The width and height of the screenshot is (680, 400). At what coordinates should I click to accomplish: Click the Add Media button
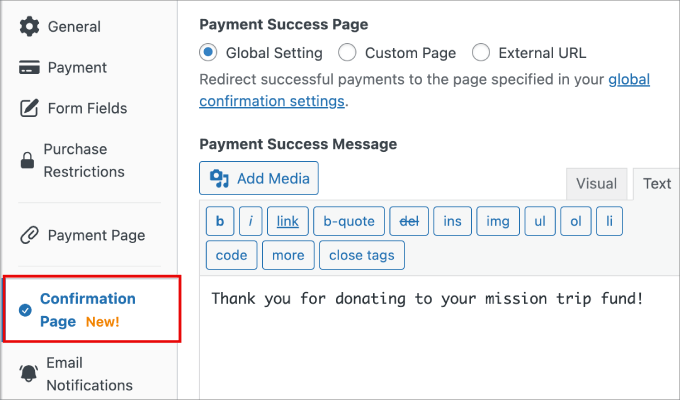click(259, 179)
